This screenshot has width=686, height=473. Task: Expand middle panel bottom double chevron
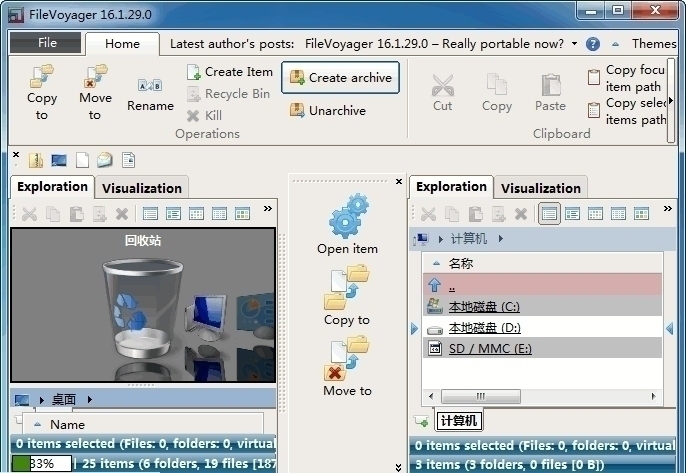(398, 467)
